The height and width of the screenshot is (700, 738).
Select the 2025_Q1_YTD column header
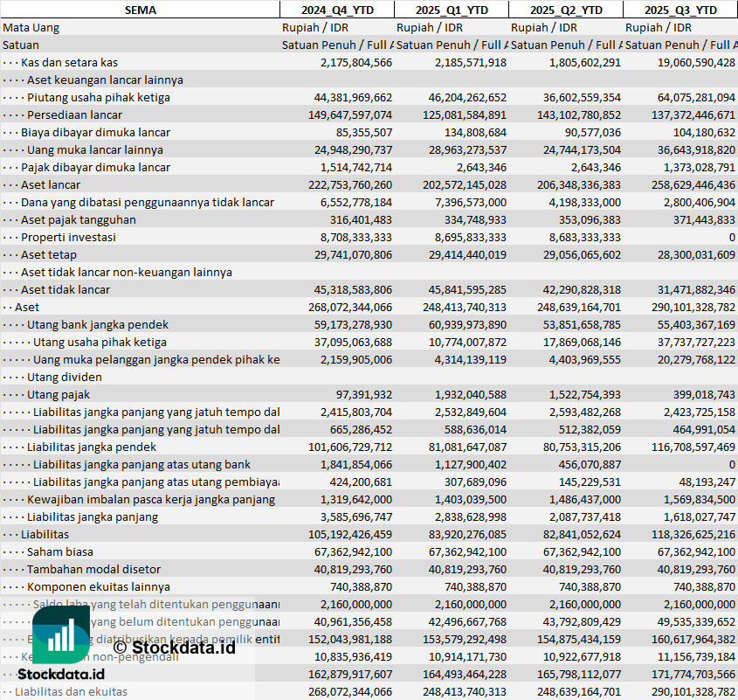(452, 10)
